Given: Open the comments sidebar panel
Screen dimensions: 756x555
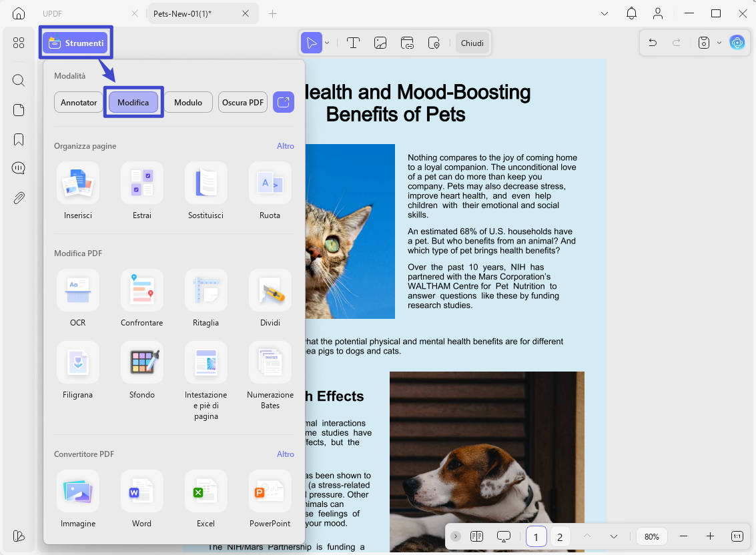Looking at the screenshot, I should (18, 168).
